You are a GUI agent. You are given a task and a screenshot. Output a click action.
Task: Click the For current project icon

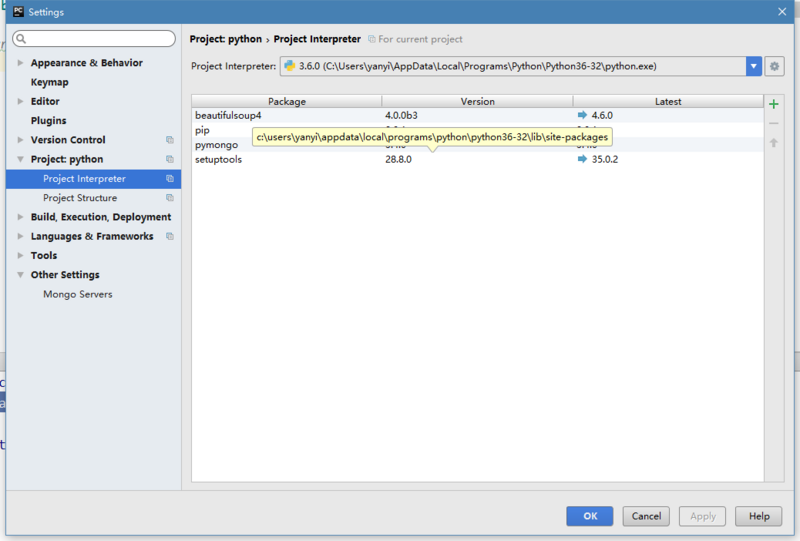click(372, 39)
